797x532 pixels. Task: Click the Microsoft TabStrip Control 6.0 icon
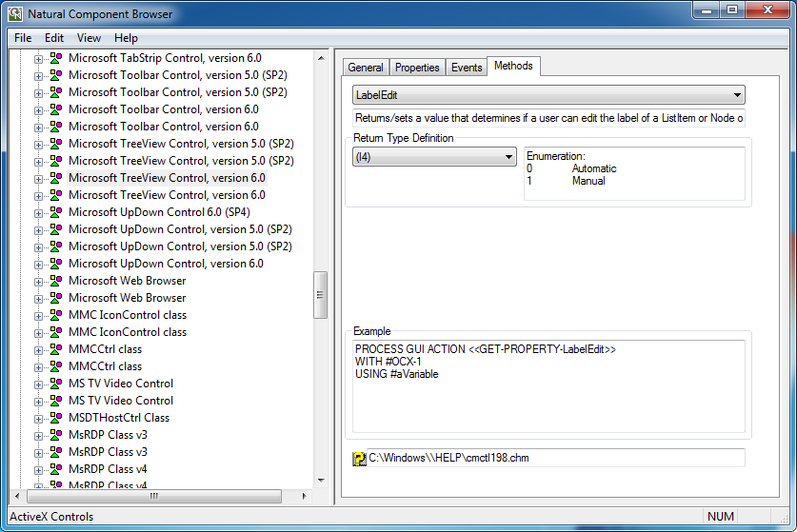[x=56, y=58]
